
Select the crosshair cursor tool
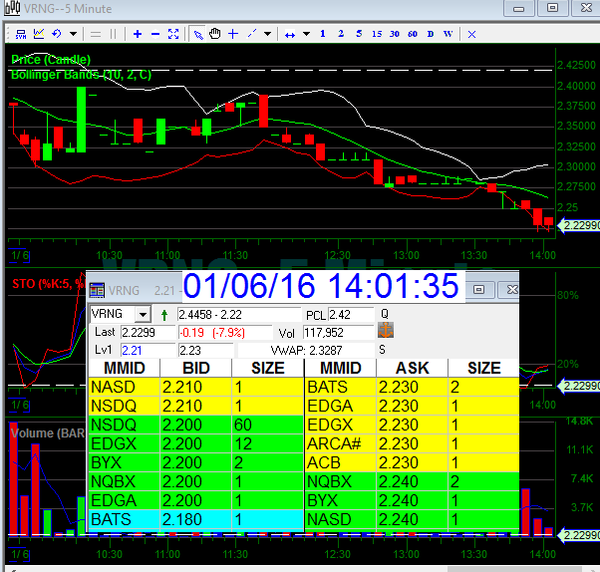pyautogui.click(x=233, y=34)
